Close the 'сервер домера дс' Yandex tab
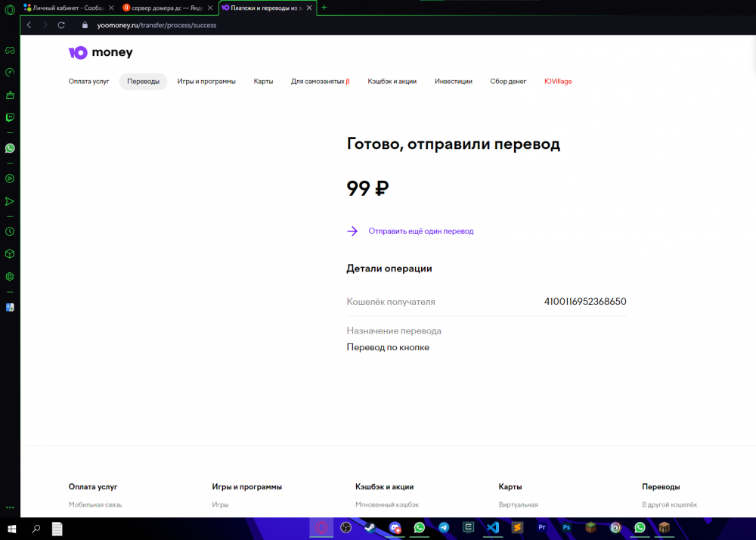Screen dimensions: 756x540 pyautogui.click(x=210, y=8)
